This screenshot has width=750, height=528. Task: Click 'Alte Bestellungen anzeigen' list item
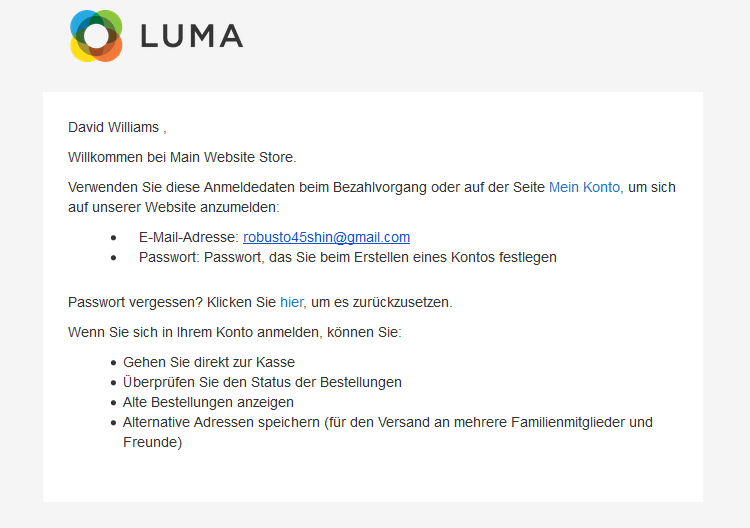(208, 402)
